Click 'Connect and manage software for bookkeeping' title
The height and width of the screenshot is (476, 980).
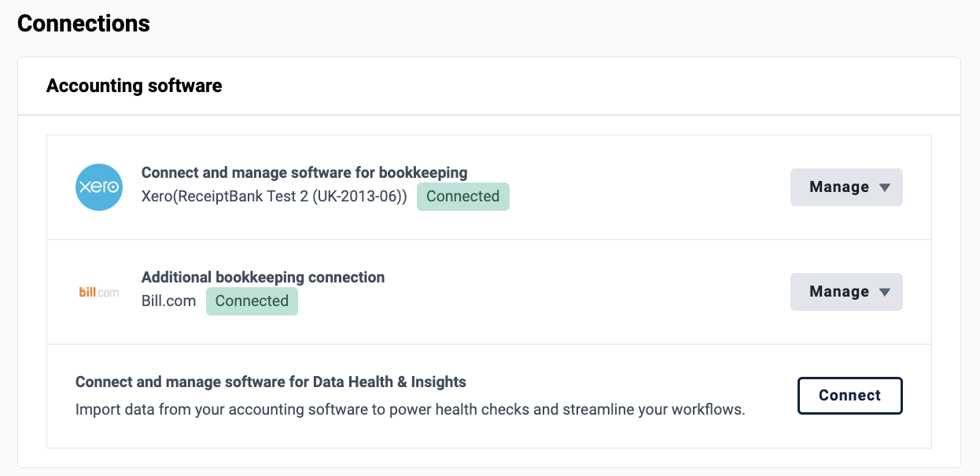coord(304,172)
